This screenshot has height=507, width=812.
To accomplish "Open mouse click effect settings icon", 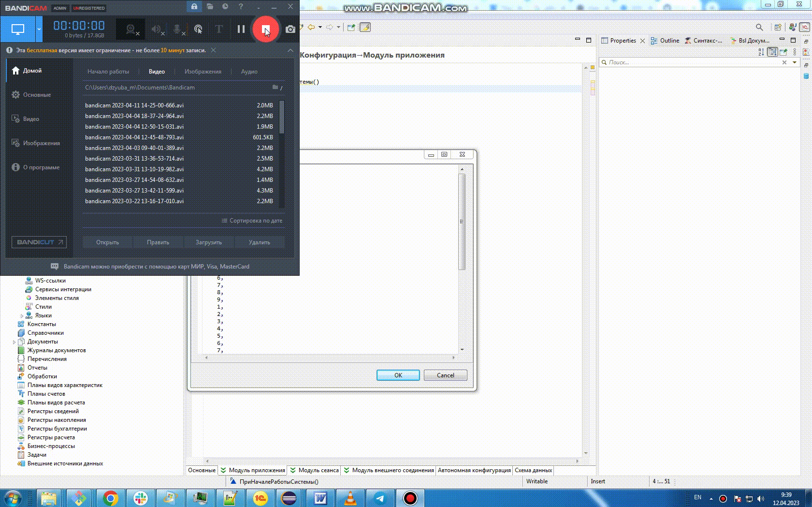I will 198,29.
